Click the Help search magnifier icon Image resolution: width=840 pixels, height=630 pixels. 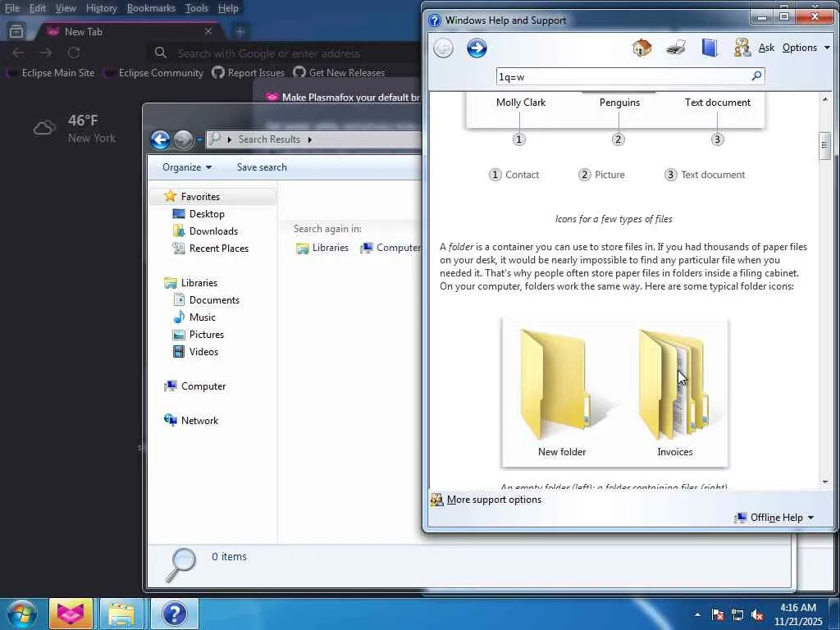click(756, 76)
